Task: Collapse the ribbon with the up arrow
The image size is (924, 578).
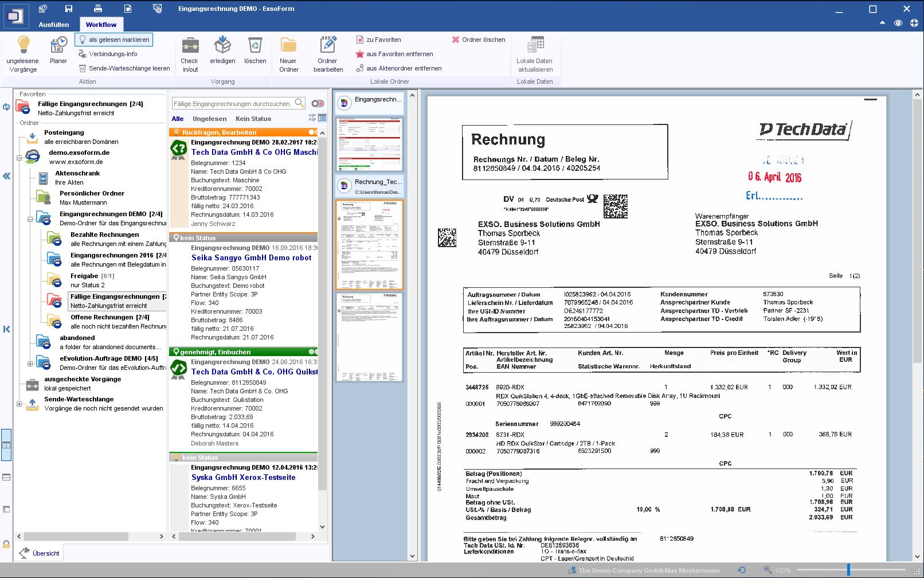Action: tap(882, 23)
